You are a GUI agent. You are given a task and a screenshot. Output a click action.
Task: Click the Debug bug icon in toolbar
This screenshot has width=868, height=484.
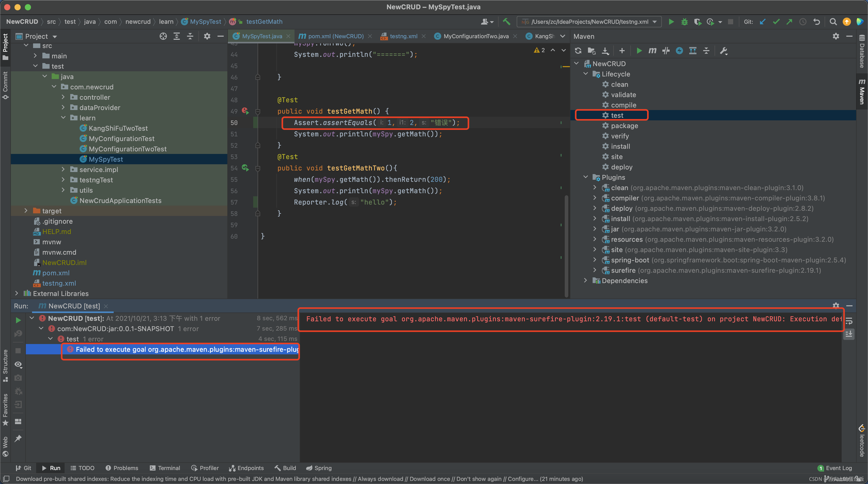684,21
